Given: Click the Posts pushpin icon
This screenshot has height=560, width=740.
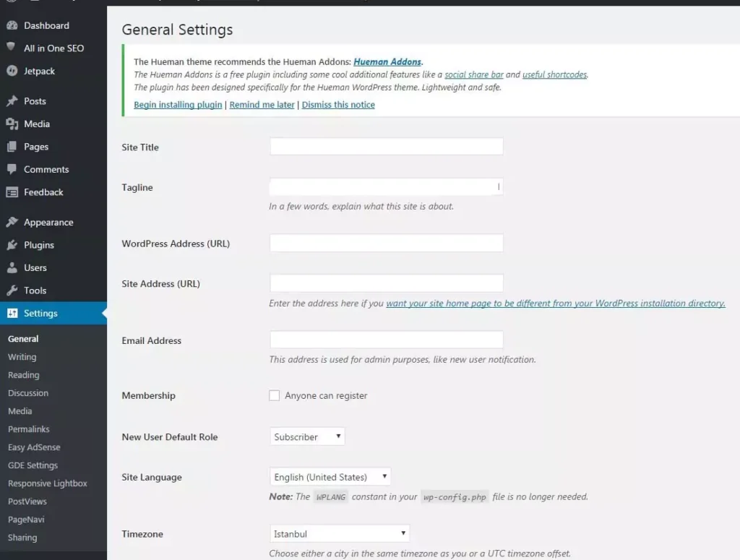Looking at the screenshot, I should click(x=12, y=101).
